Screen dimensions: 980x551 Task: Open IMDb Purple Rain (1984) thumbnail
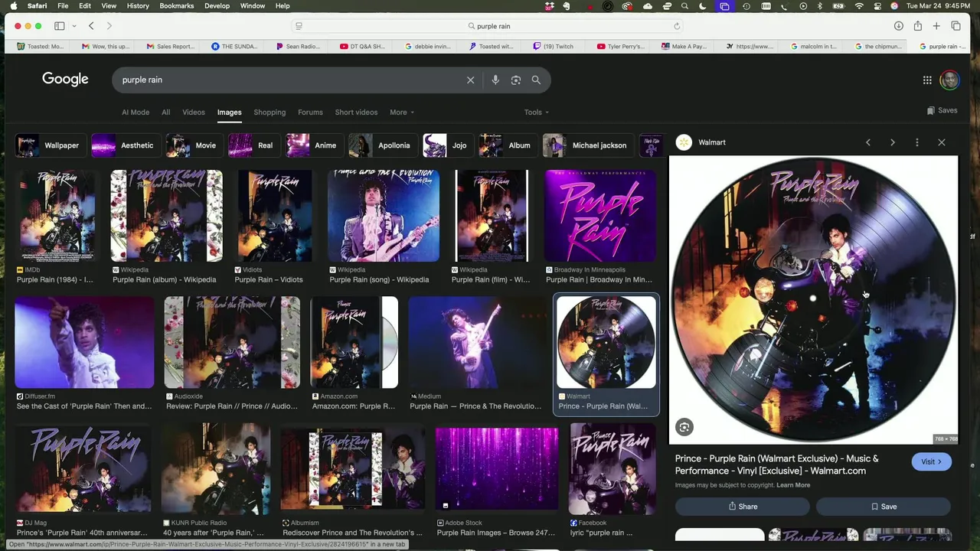click(57, 216)
